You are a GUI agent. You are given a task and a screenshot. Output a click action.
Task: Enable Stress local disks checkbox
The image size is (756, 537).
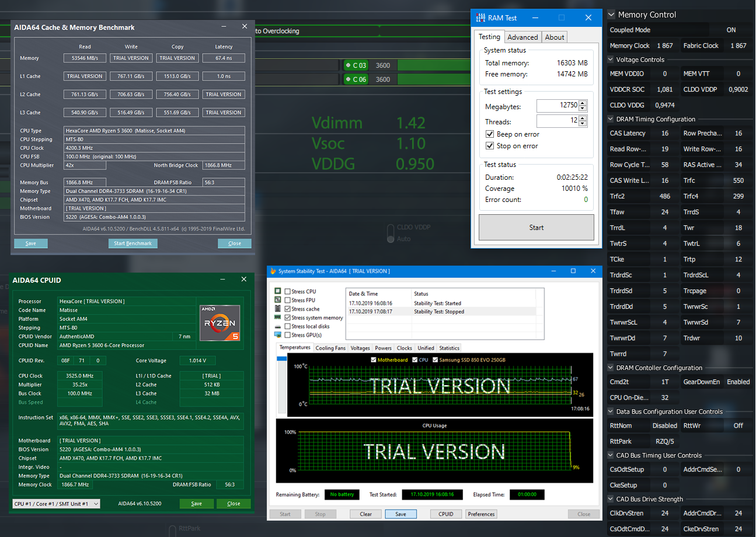(287, 326)
